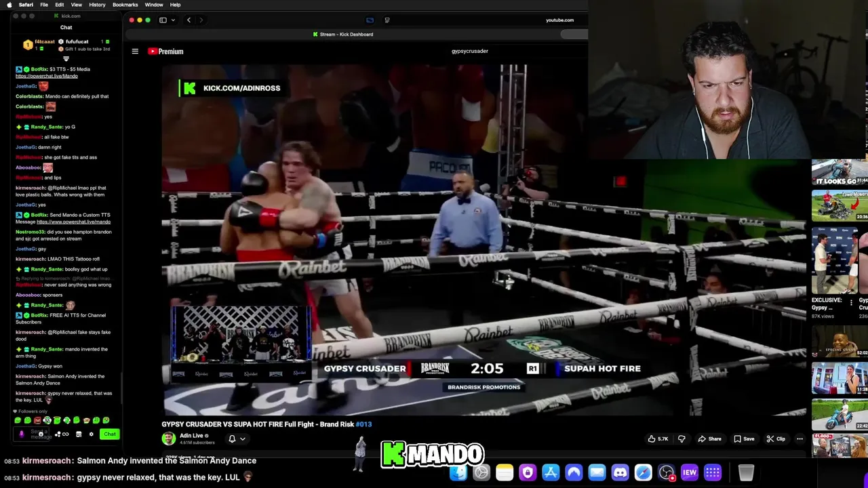The height and width of the screenshot is (488, 868).
Task: Open Finder from the Dock
Action: pos(458,472)
